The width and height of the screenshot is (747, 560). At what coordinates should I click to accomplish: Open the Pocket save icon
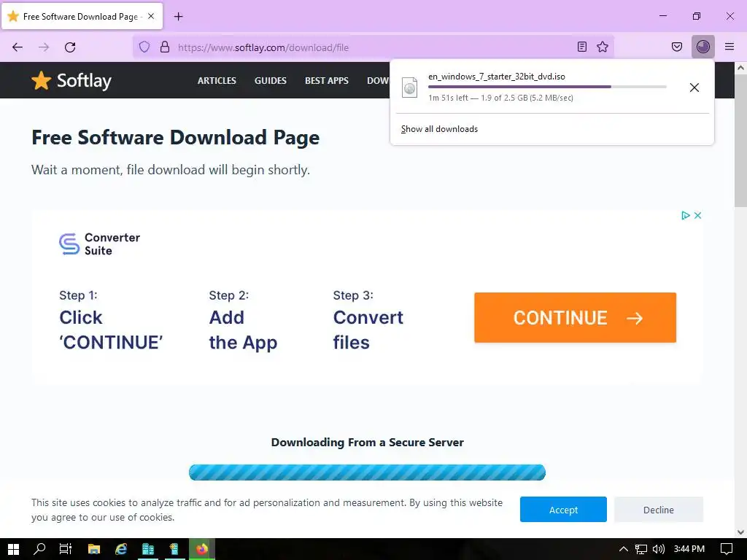coord(677,47)
